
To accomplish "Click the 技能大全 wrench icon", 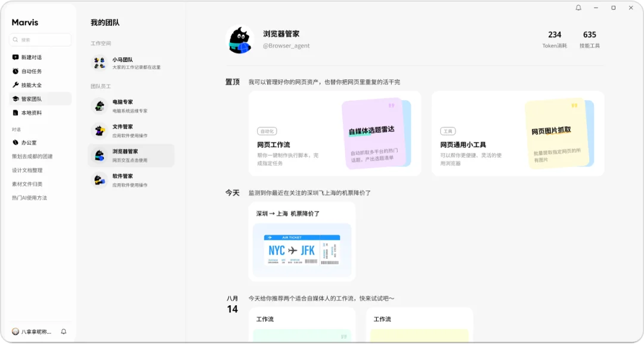I will point(15,85).
